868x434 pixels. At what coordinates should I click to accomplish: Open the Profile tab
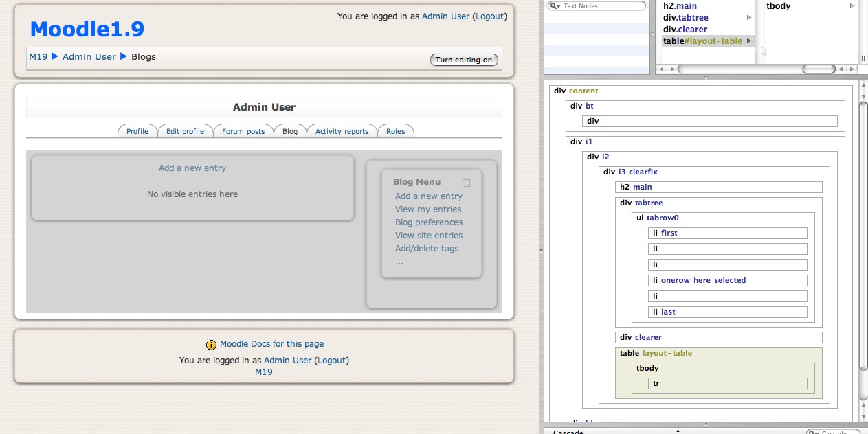click(137, 131)
